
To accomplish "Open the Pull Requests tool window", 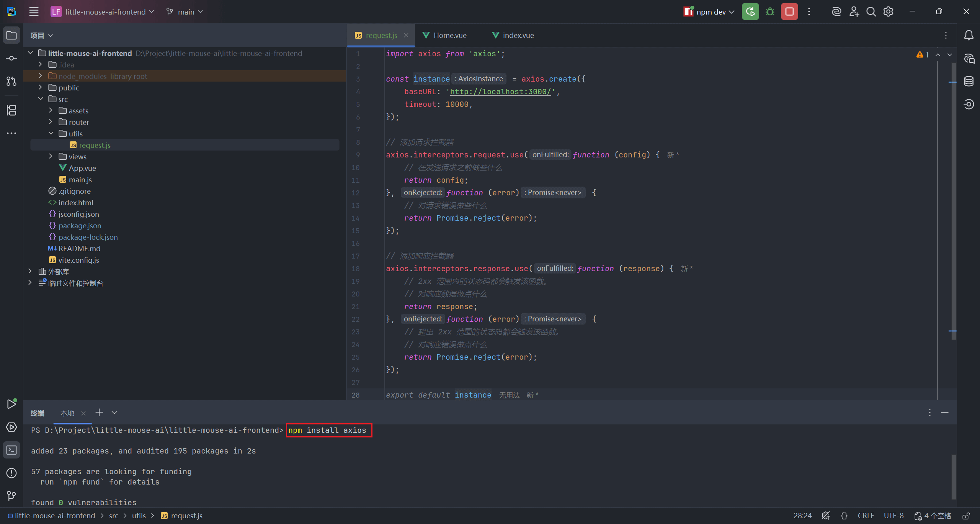I will click(11, 81).
